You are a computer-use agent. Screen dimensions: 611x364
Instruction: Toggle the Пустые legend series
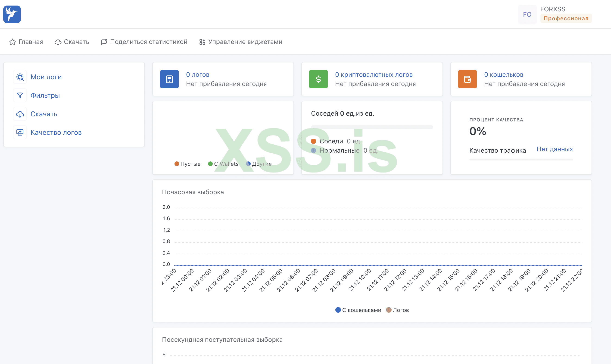pos(187,164)
